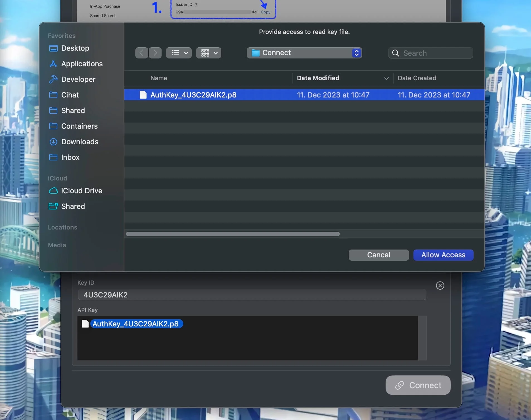Open Downloads from the sidebar
Viewport: 531px width, 420px height.
click(80, 142)
